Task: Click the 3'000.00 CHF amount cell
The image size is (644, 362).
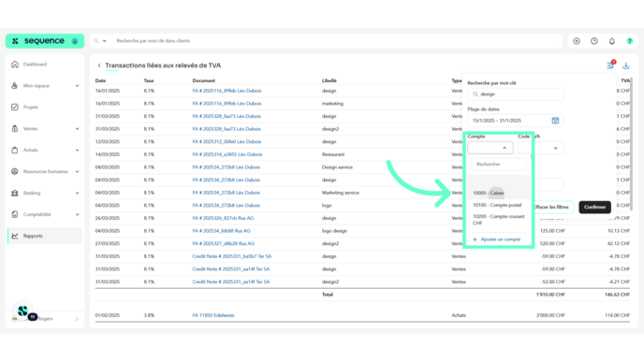Action: point(550,315)
